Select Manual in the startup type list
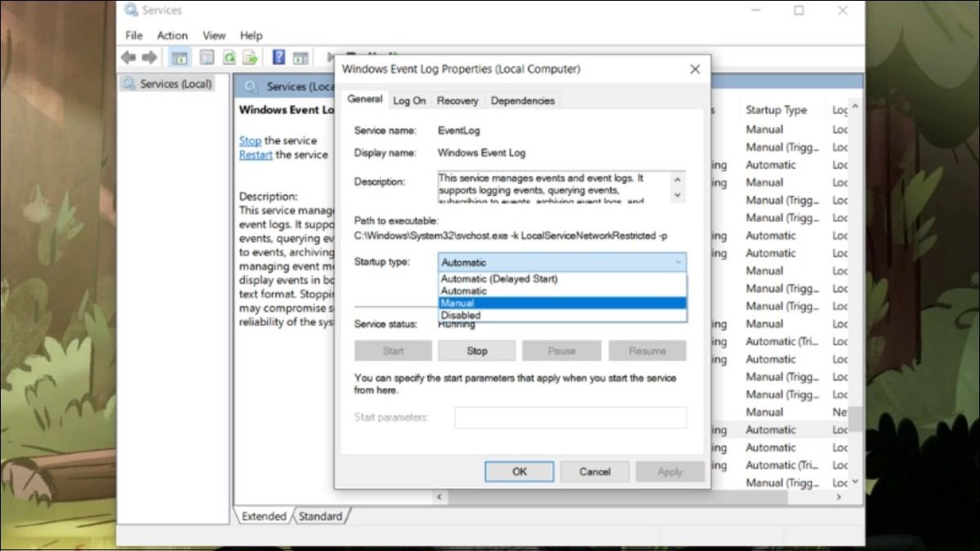 tap(562, 303)
